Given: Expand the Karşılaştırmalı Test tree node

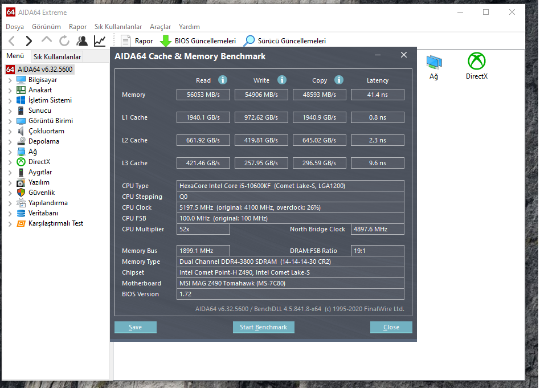Looking at the screenshot, I should 10,224.
